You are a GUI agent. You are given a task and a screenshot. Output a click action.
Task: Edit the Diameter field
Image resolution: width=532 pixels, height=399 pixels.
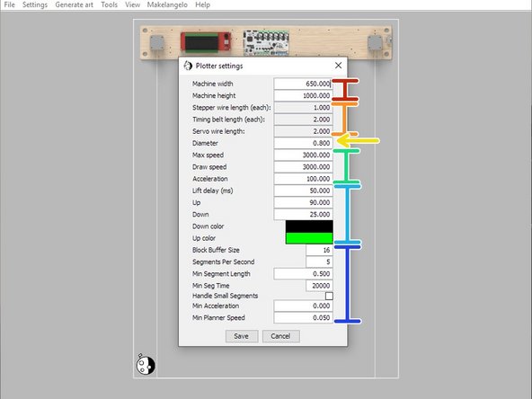click(x=303, y=143)
